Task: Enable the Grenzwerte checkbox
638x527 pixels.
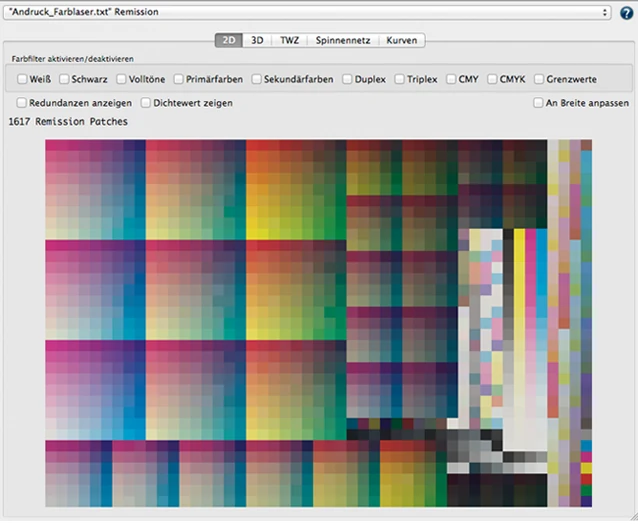Action: coord(538,79)
